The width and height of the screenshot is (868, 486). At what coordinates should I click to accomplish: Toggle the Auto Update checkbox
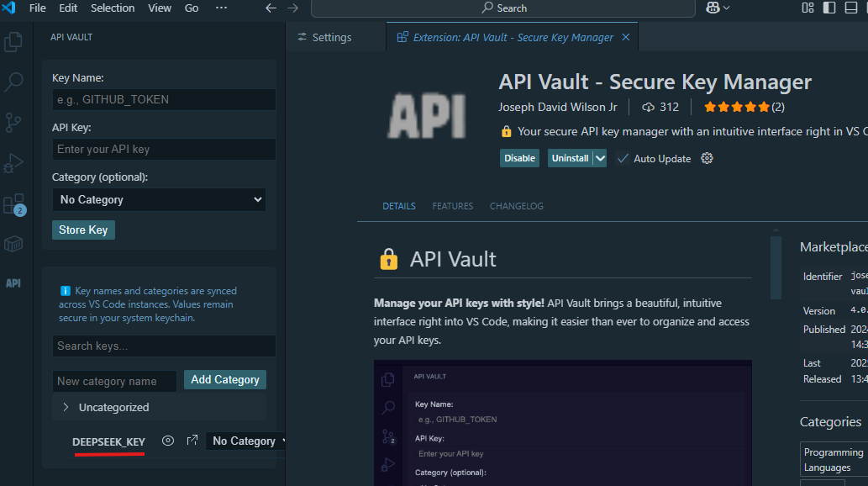(623, 158)
